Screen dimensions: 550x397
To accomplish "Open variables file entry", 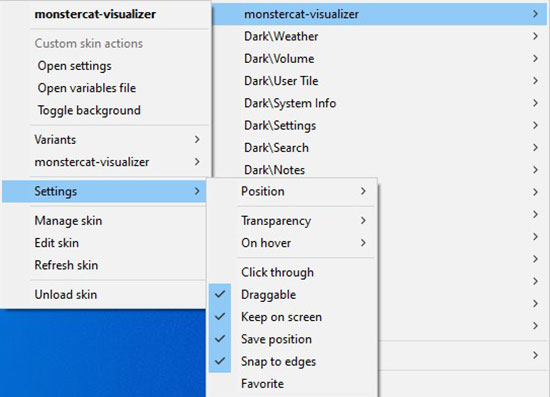I will [105, 88].
